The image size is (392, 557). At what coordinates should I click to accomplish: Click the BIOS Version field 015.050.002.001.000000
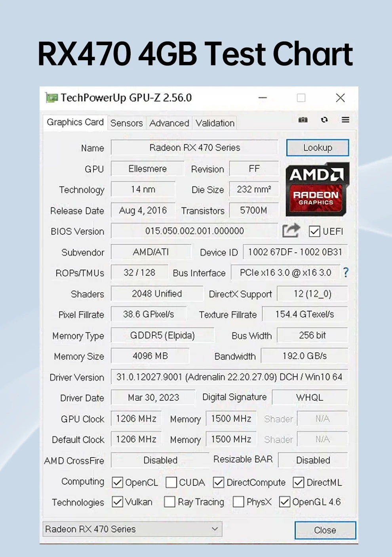194,231
